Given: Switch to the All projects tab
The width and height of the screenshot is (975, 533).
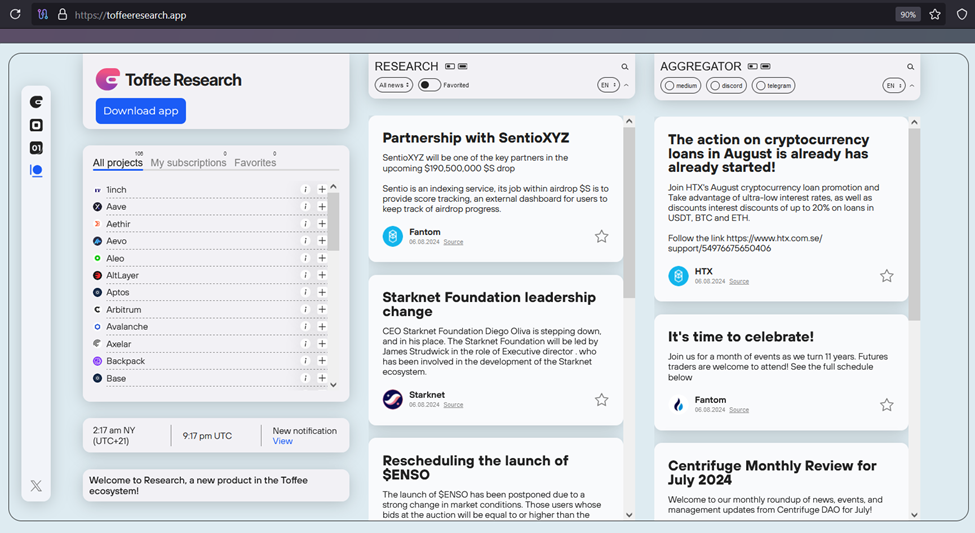Looking at the screenshot, I should pyautogui.click(x=118, y=162).
